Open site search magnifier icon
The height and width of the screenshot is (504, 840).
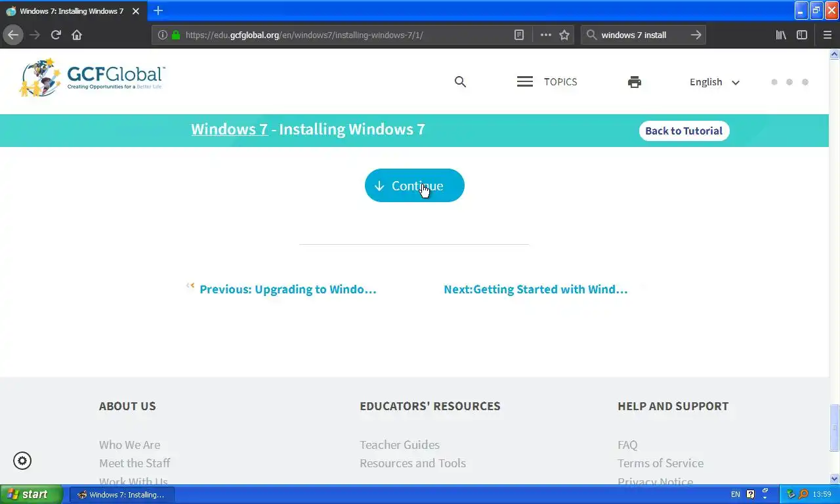pos(460,82)
